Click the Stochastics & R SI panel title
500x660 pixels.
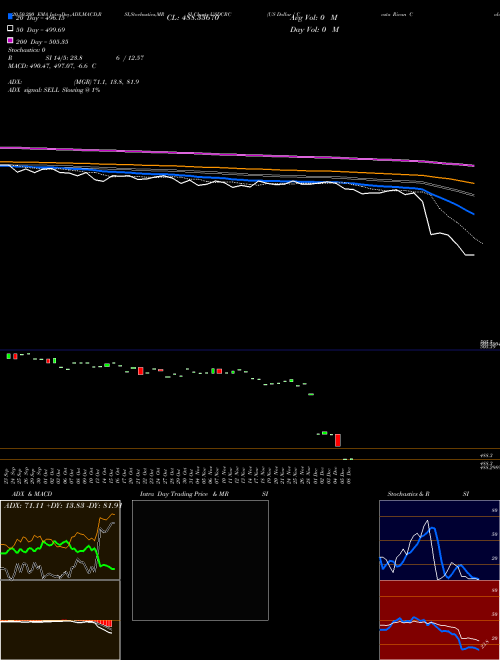[x=428, y=494]
